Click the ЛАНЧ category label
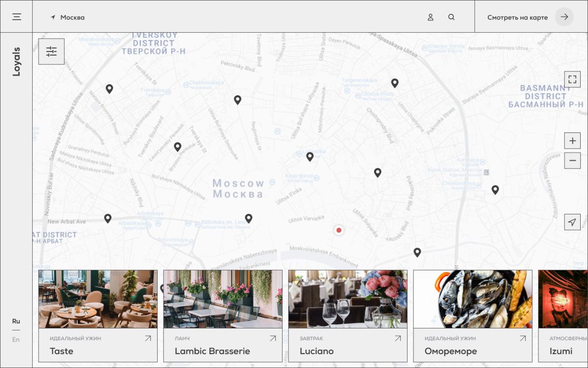Viewport: 588px width, 368px height. [182, 339]
